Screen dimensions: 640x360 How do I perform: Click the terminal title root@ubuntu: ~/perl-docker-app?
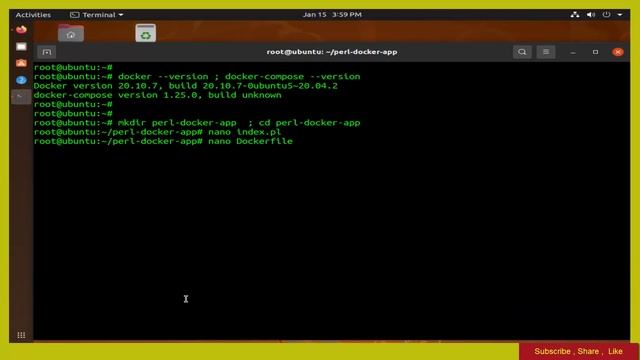[x=332, y=52]
